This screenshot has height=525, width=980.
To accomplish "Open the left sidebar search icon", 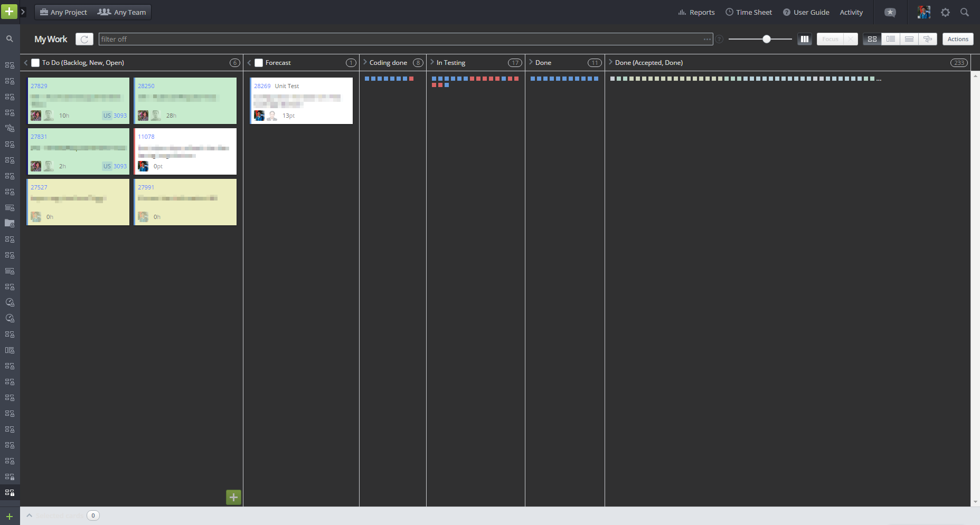I will point(10,39).
